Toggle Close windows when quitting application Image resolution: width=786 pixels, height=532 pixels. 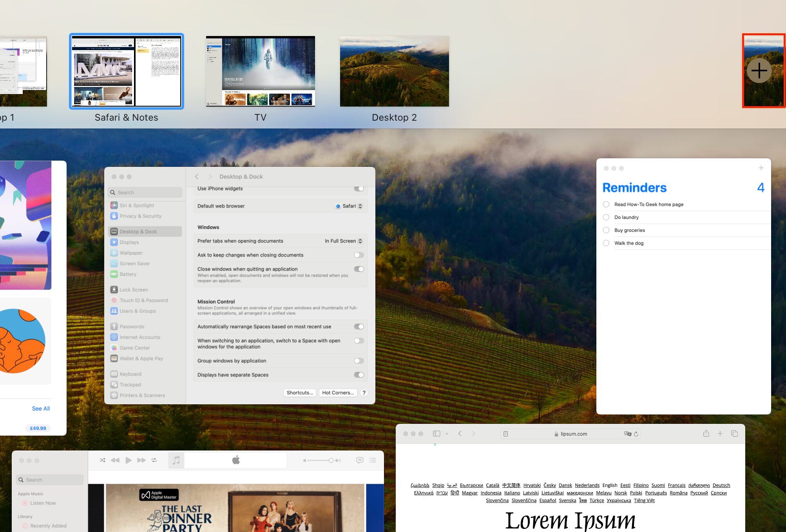tap(359, 269)
